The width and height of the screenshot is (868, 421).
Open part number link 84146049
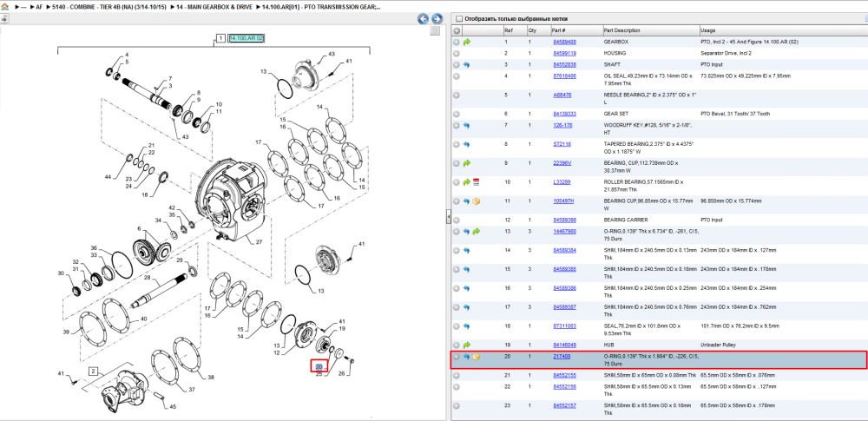point(565,345)
